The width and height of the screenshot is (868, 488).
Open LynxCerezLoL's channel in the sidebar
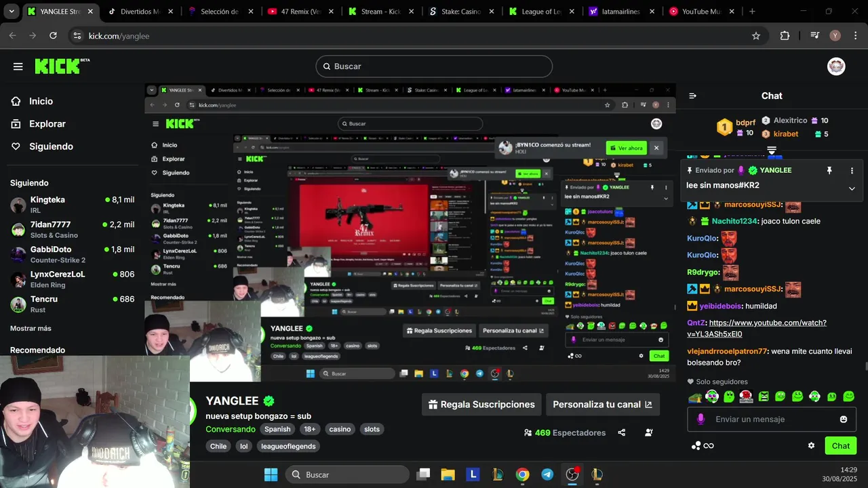[x=72, y=279]
